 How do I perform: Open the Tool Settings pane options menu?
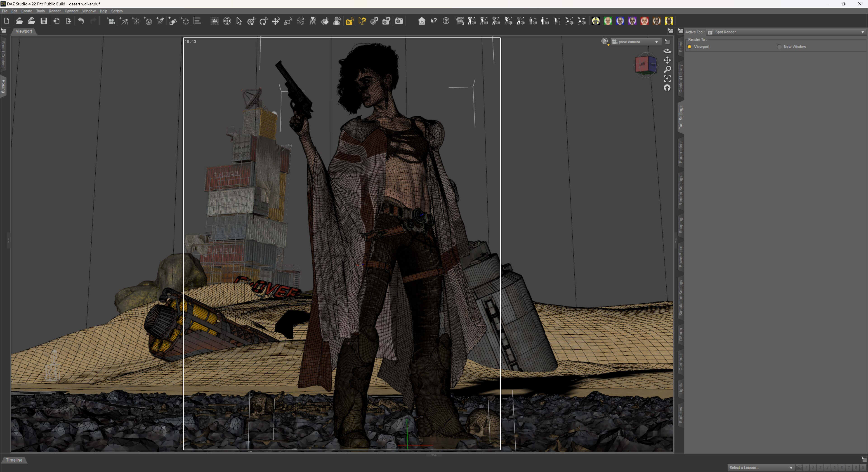click(x=680, y=31)
